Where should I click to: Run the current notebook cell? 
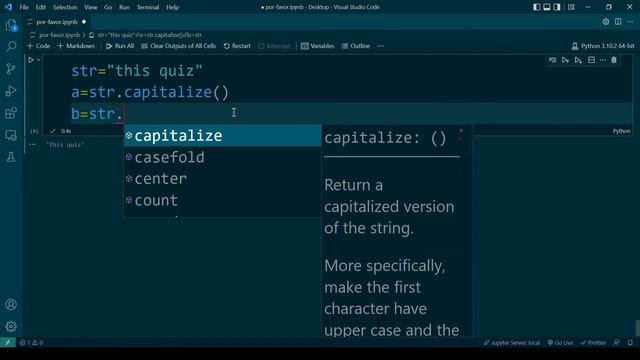pos(31,60)
